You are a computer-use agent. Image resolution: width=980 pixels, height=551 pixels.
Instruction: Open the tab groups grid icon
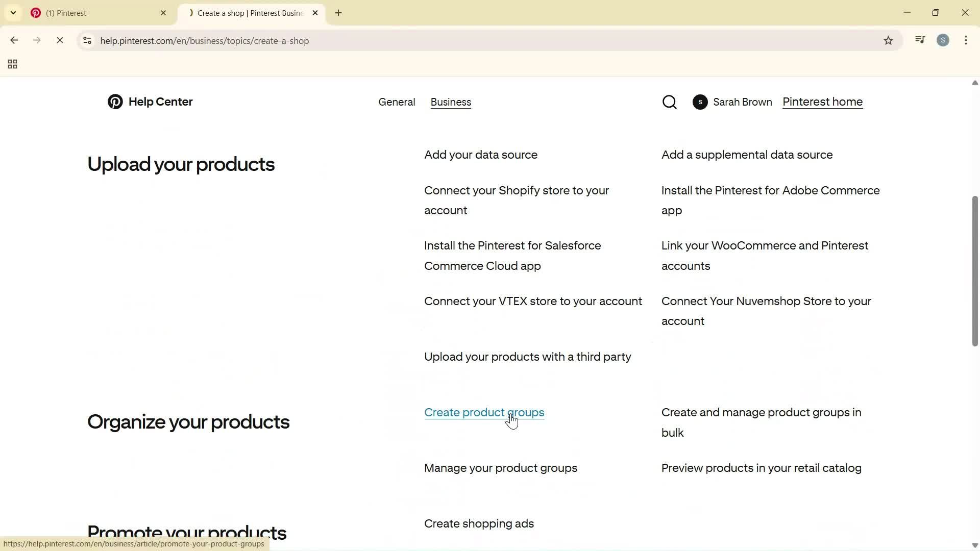point(12,64)
